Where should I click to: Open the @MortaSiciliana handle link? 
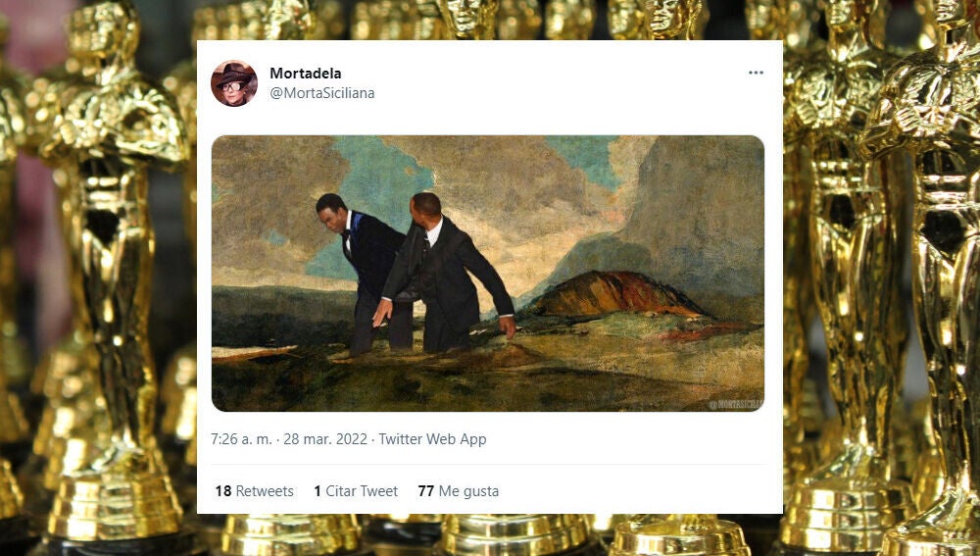[321, 93]
